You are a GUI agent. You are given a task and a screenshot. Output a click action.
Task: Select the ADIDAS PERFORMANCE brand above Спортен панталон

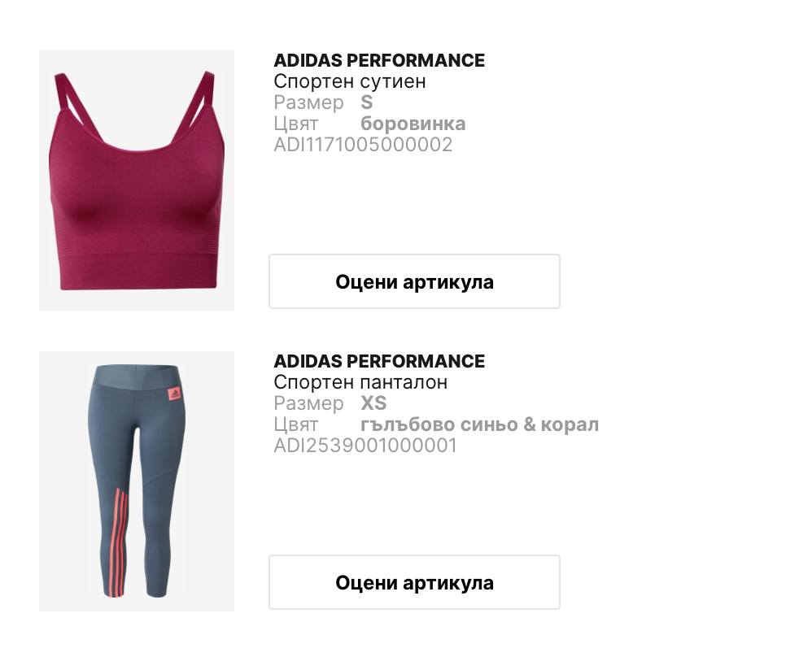(x=379, y=361)
